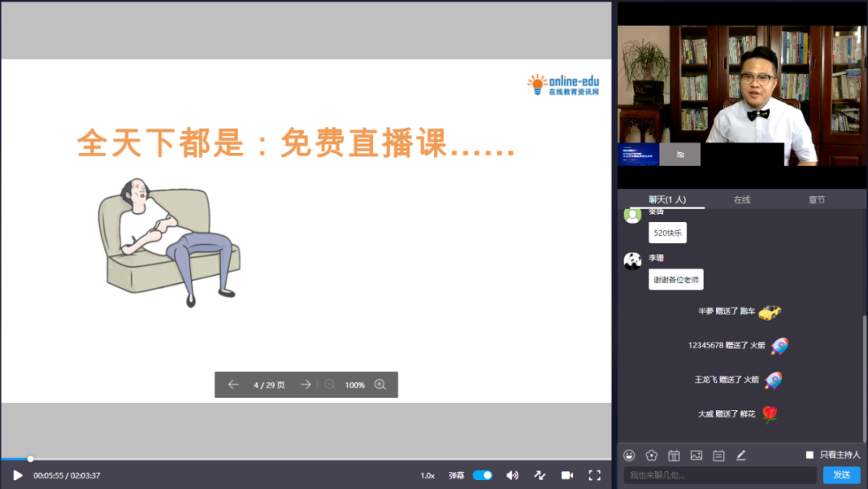This screenshot has width=868, height=489.
Task: Click the video progress bar handle
Action: (x=31, y=459)
